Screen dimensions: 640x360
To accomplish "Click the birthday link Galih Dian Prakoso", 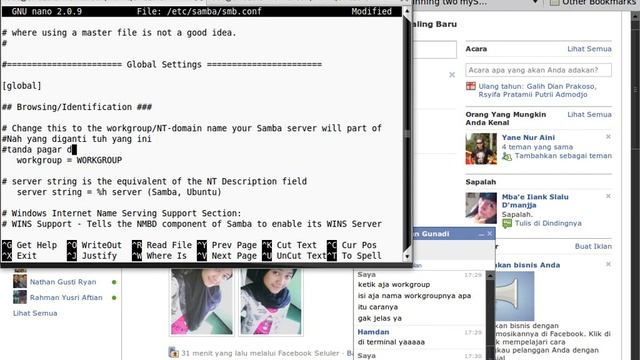I will [x=561, y=86].
